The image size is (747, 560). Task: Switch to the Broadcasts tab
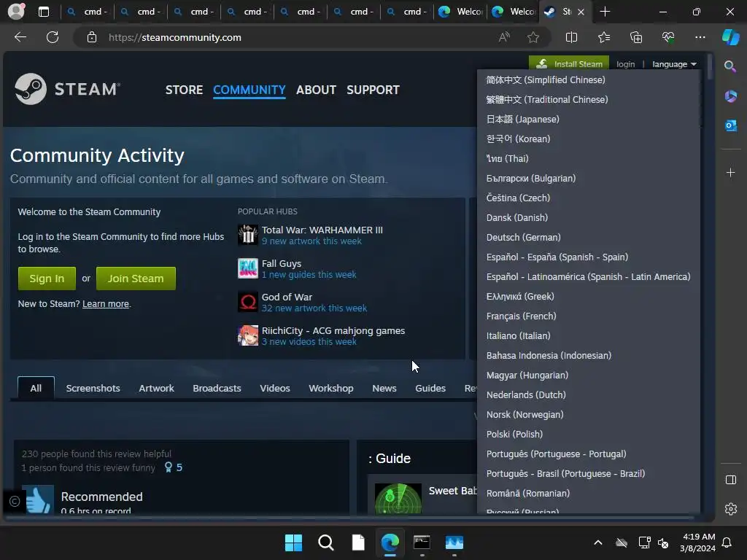[217, 388]
